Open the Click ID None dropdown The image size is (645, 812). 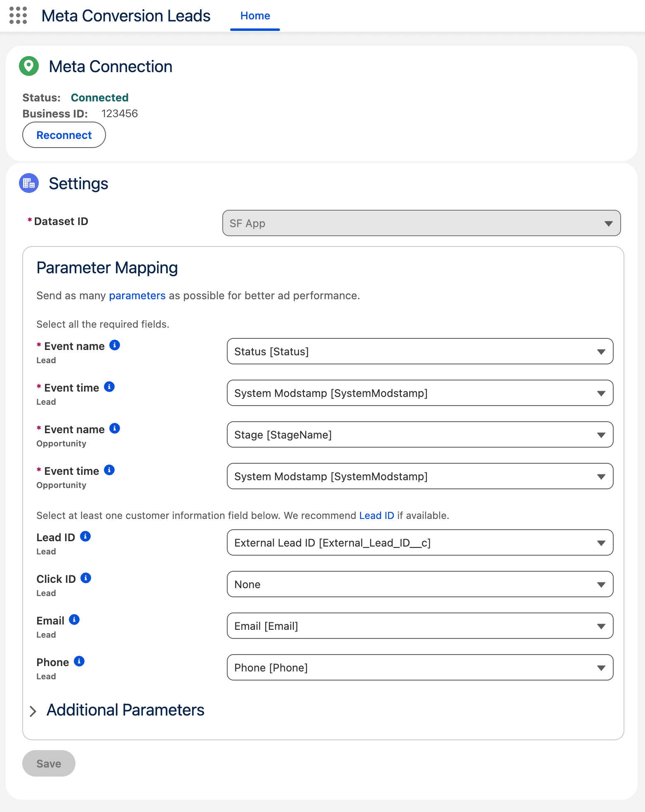420,584
